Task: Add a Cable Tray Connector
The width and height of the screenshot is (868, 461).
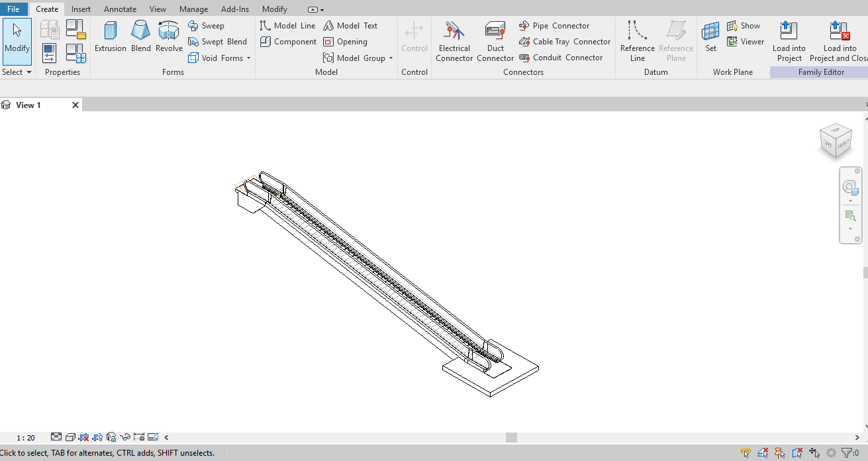Action: pyautogui.click(x=565, y=42)
